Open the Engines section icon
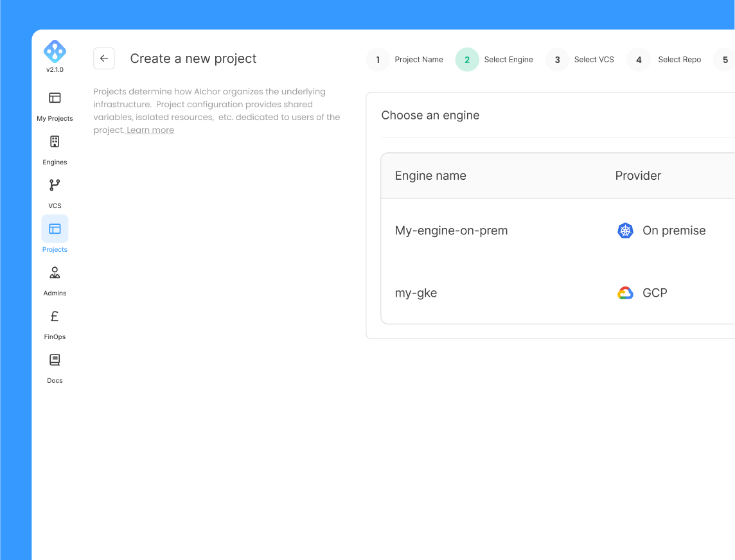 (x=55, y=141)
